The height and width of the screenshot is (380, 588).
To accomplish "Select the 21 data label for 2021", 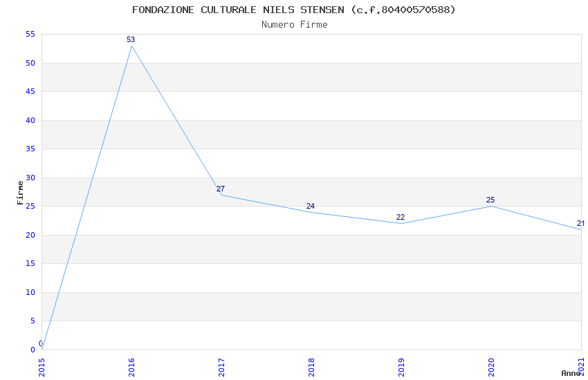I will coord(581,223).
